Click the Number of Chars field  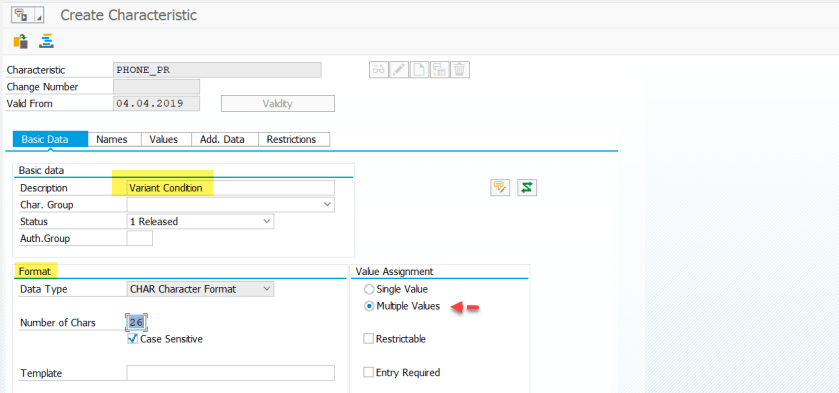[136, 323]
